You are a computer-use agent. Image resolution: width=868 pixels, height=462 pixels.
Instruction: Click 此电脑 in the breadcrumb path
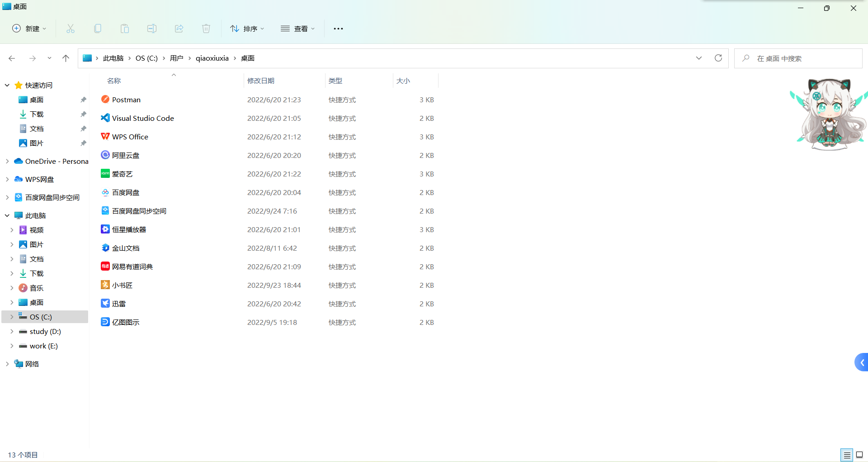(113, 58)
